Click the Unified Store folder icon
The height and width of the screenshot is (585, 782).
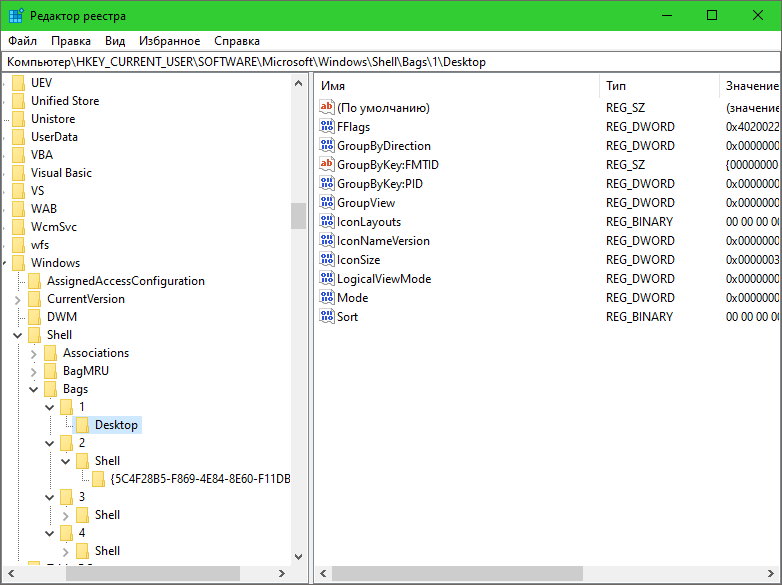click(19, 101)
